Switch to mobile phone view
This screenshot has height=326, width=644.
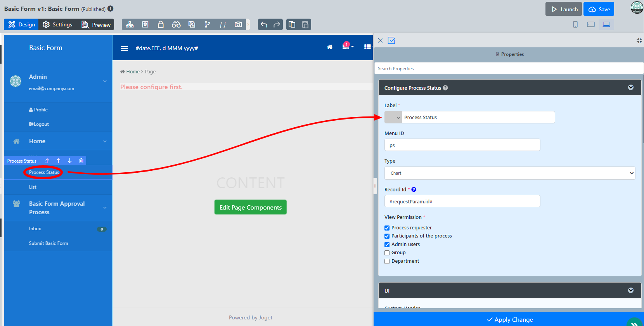[575, 24]
